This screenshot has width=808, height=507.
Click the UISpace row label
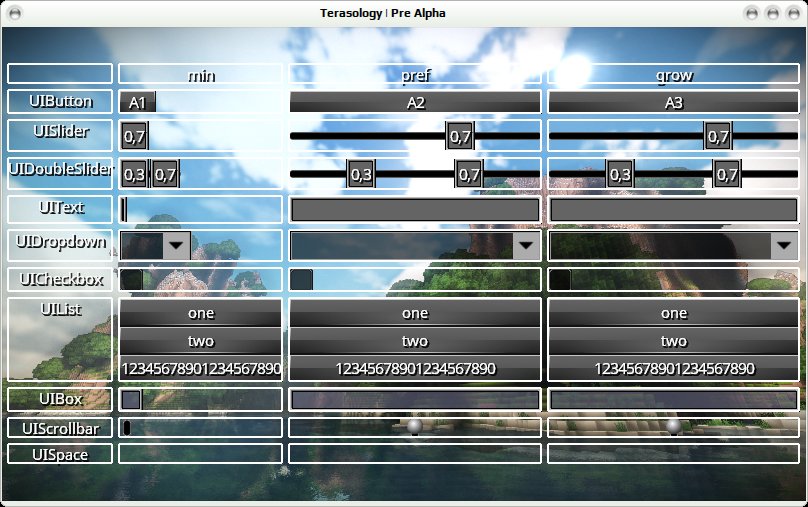tap(60, 454)
